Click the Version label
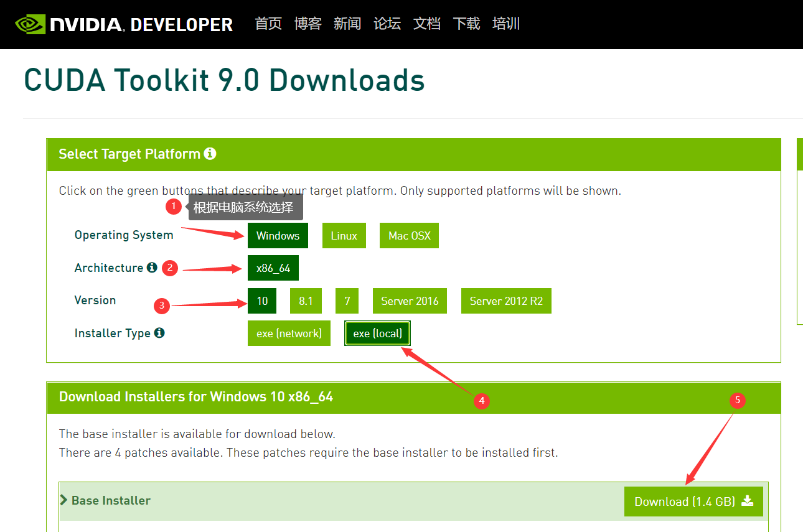 95,300
